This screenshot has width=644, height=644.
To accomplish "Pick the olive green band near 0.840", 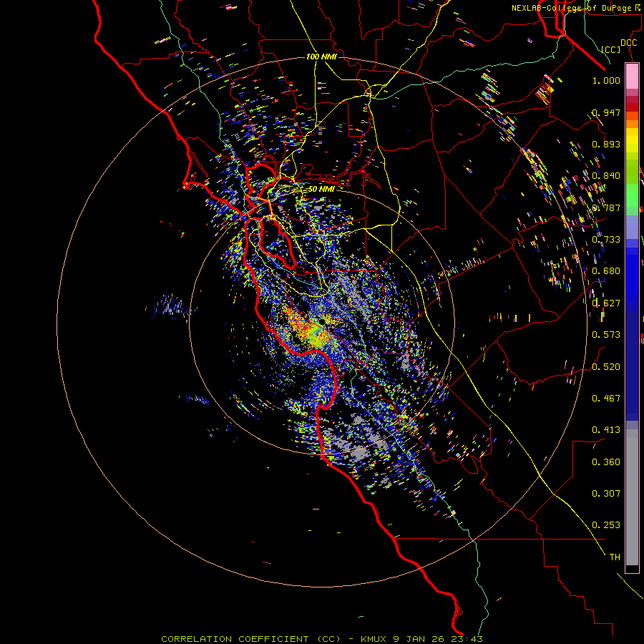I will coord(632,171).
